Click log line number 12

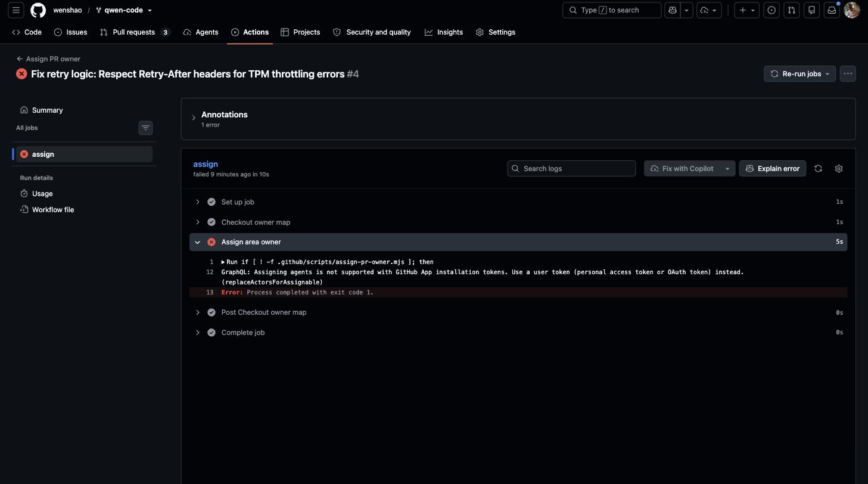tap(210, 272)
